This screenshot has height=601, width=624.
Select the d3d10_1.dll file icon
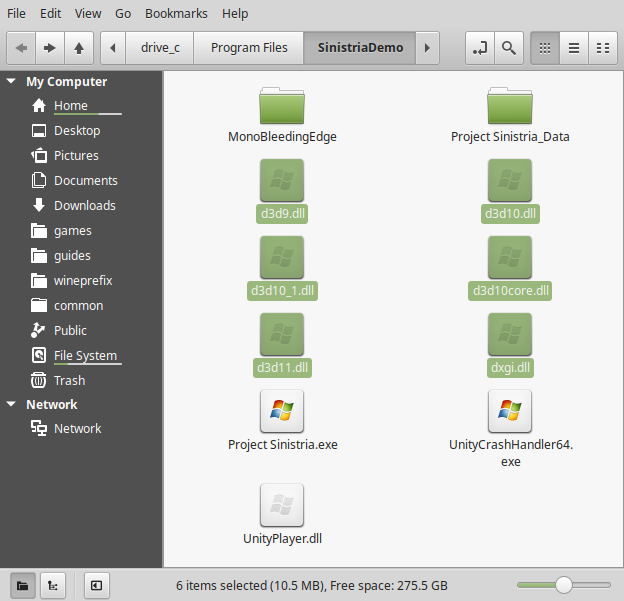282,258
